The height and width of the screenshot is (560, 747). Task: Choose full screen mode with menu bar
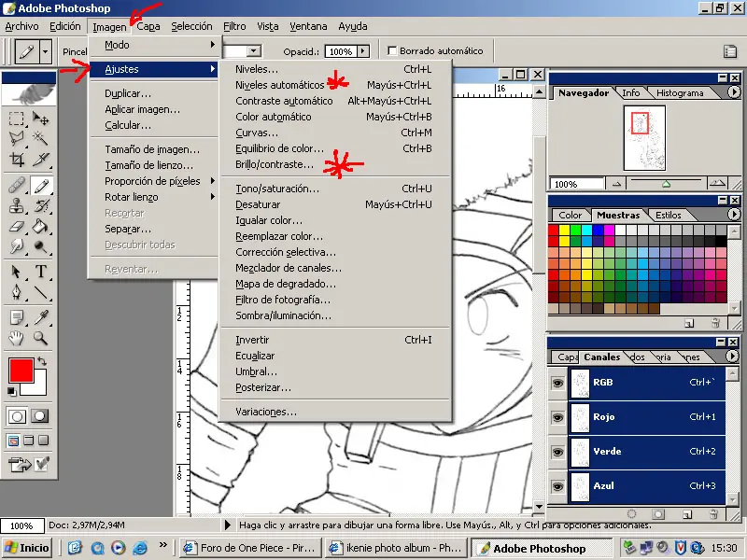(x=29, y=441)
